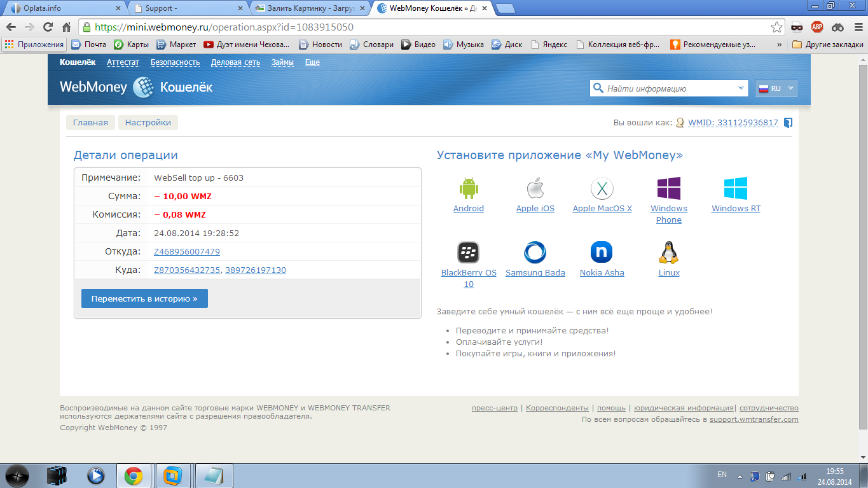Viewport: 868px width, 488px height.
Task: Switch to the Oplata.info browser tab
Action: 64,8
